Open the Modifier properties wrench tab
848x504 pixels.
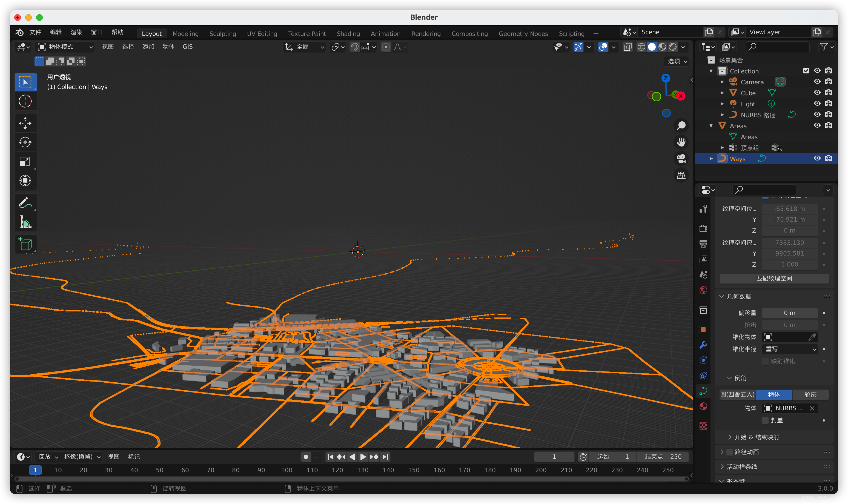[703, 345]
